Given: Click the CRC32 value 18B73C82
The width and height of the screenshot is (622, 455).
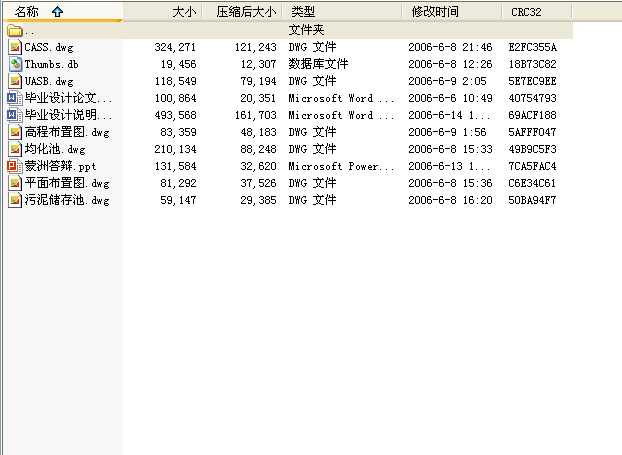Looking at the screenshot, I should tap(532, 64).
